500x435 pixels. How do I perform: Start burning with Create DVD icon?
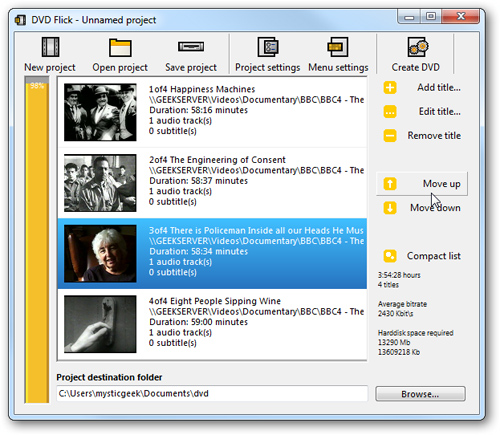pyautogui.click(x=418, y=47)
